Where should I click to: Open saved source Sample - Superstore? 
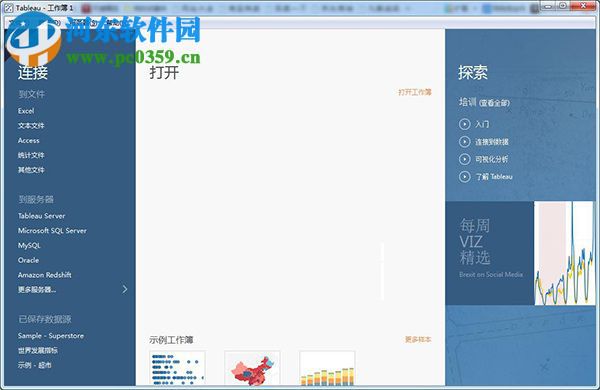click(51, 336)
